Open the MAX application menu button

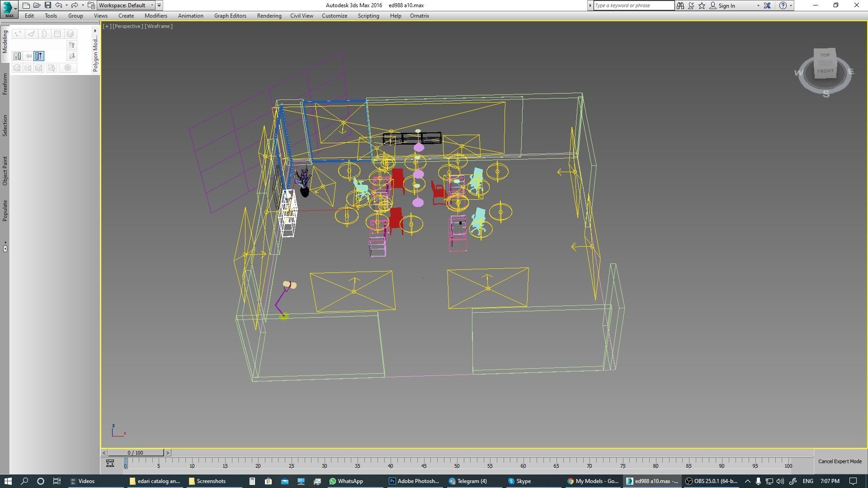click(9, 9)
